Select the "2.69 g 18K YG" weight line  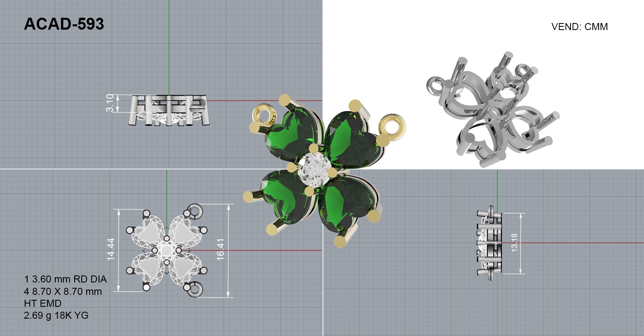[56, 315]
